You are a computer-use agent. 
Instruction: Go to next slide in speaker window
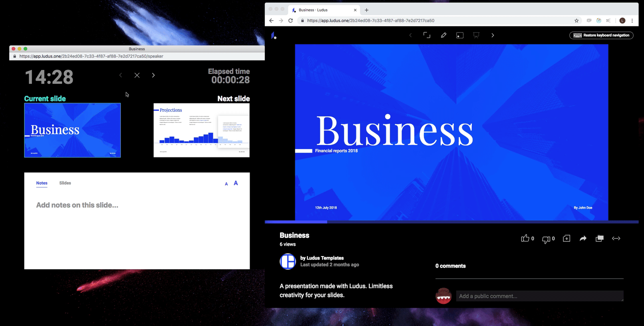[153, 75]
